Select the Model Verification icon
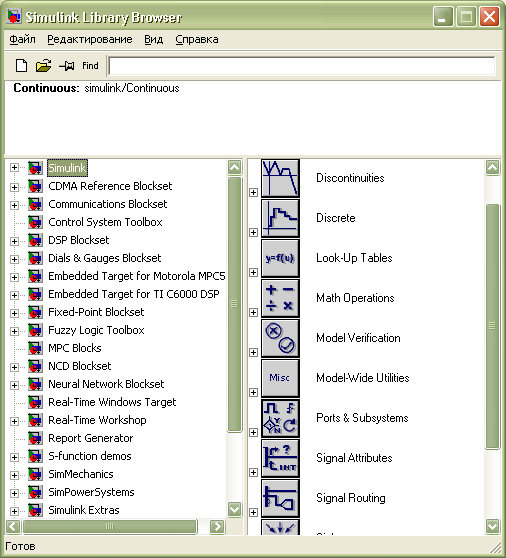506x558 pixels. [x=280, y=338]
